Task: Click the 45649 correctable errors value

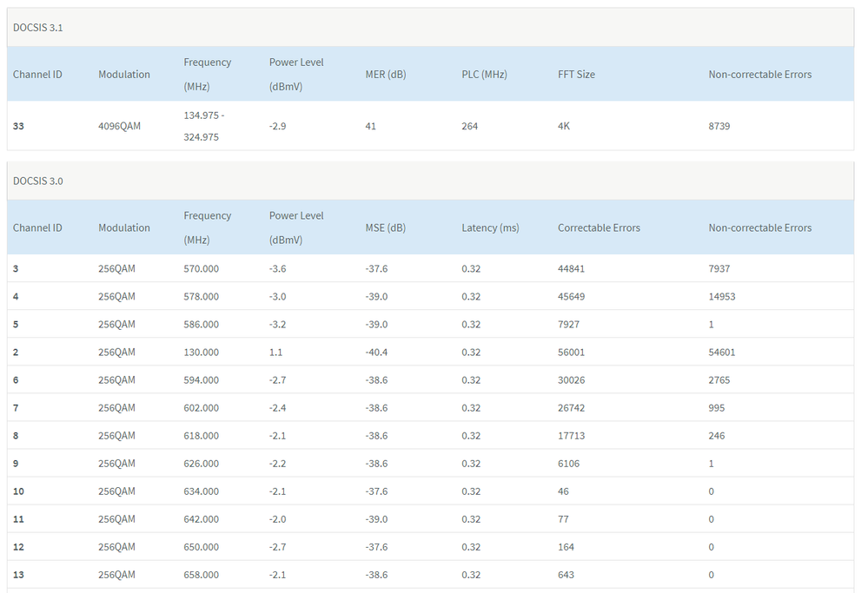Action: (571, 297)
